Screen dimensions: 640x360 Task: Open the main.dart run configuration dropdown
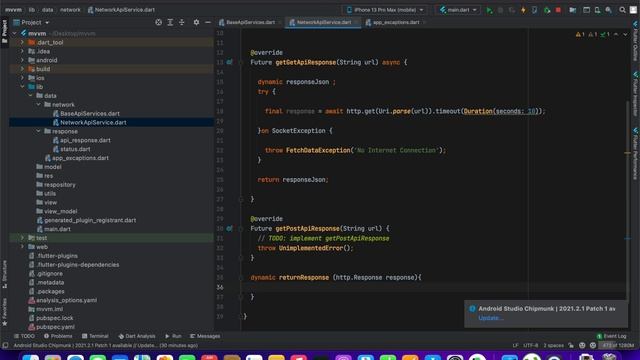[x=458, y=10]
